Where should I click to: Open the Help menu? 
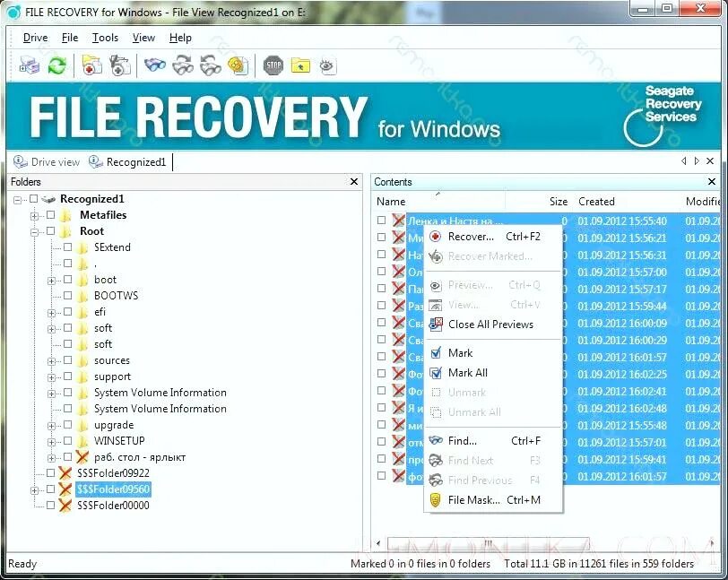[x=180, y=38]
